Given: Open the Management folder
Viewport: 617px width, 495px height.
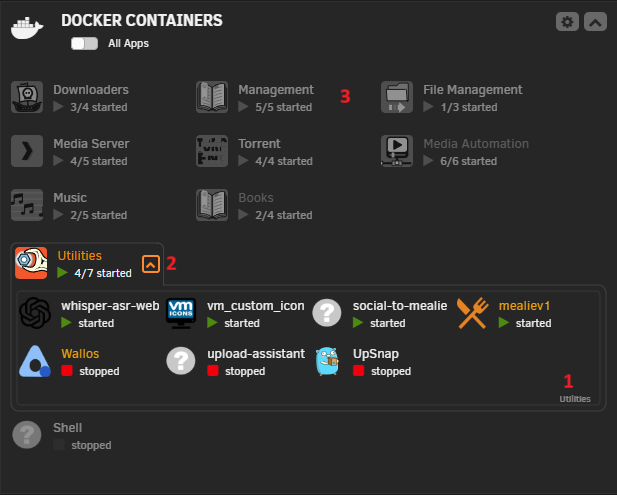Looking at the screenshot, I should click(275, 90).
